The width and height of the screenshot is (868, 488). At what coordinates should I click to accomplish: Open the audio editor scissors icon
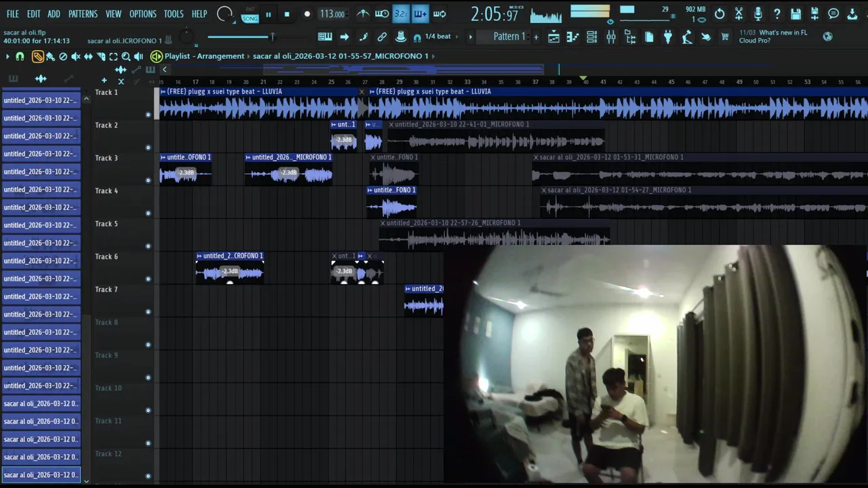[x=739, y=14]
